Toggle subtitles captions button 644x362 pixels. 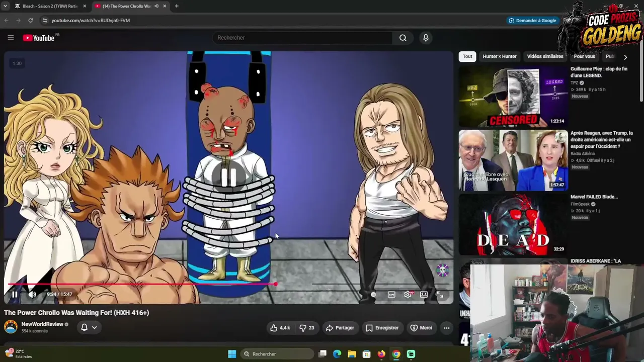[391, 295]
